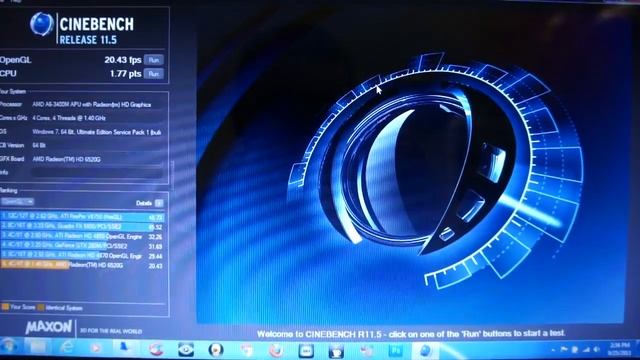Toggle the ranking Details button
640x360 pixels.
pyautogui.click(x=159, y=203)
